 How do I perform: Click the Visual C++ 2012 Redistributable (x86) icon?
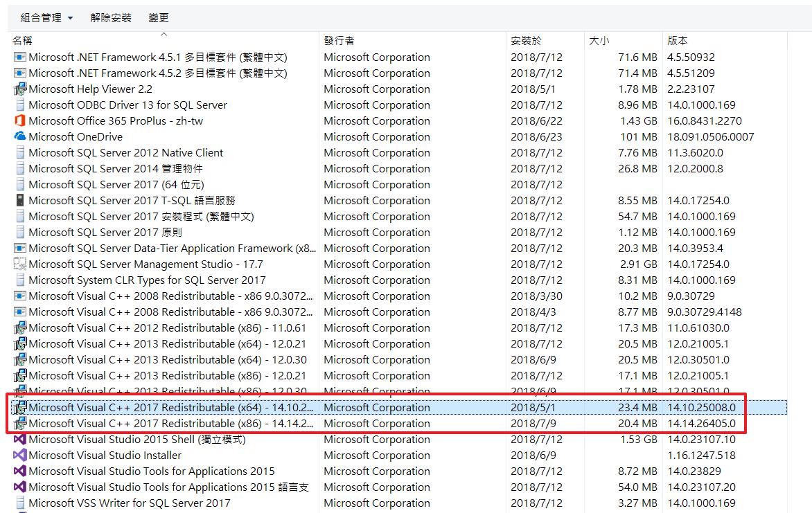click(x=19, y=327)
